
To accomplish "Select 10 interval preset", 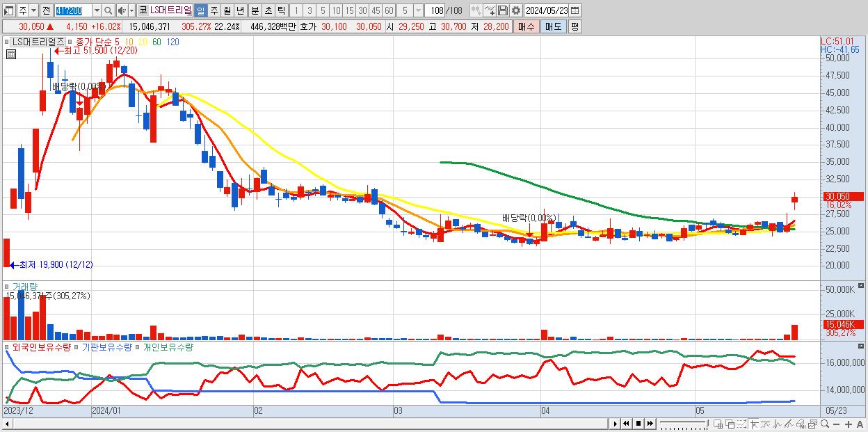I will pos(336,10).
